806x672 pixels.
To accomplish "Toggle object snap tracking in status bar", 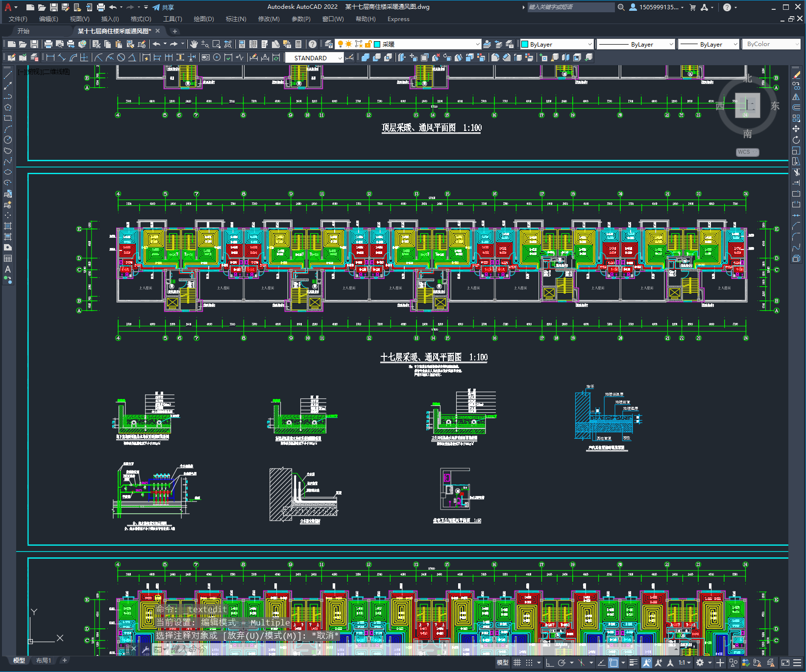I will coord(601,663).
